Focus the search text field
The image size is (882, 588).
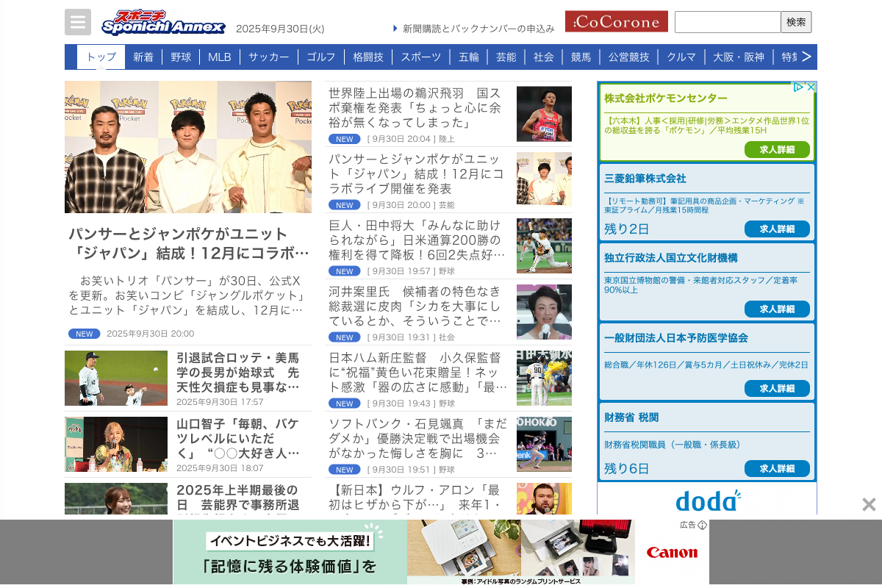pos(727,22)
